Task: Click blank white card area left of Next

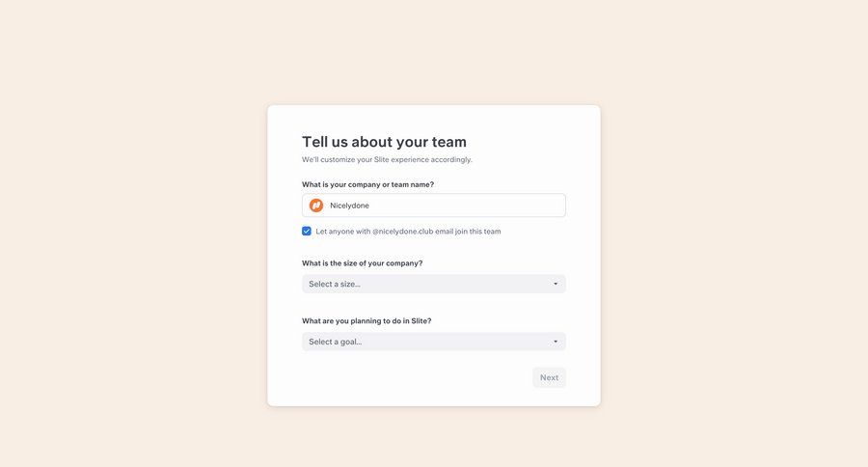Action: [405, 377]
